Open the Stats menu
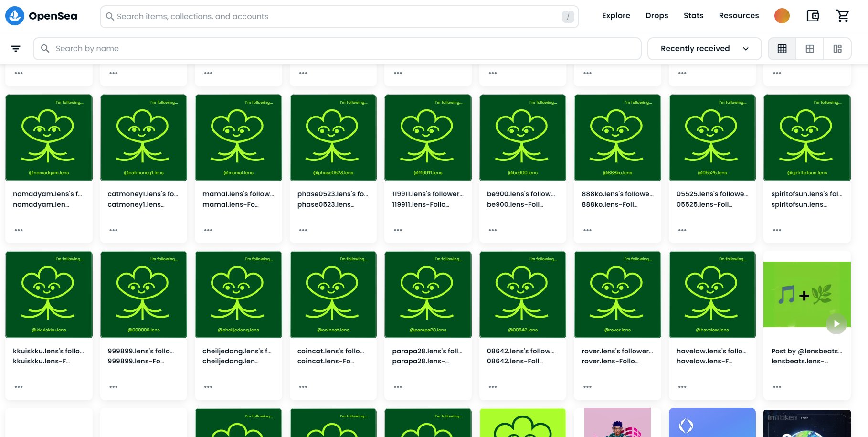This screenshot has width=868, height=437. [x=693, y=16]
